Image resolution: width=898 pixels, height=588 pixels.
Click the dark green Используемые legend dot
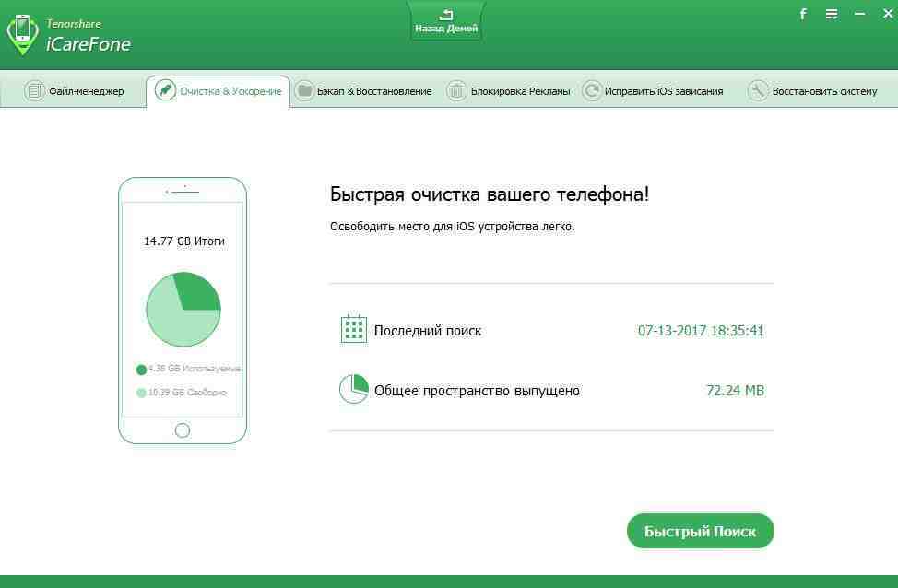[x=141, y=370]
